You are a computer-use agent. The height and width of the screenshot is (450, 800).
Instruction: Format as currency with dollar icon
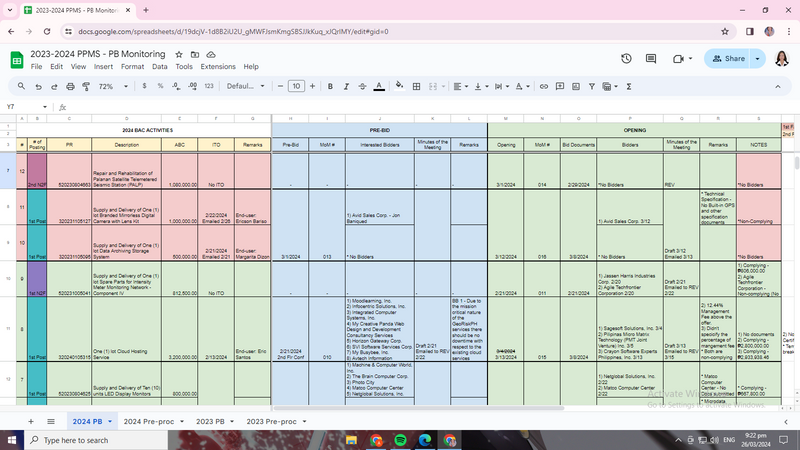144,86
